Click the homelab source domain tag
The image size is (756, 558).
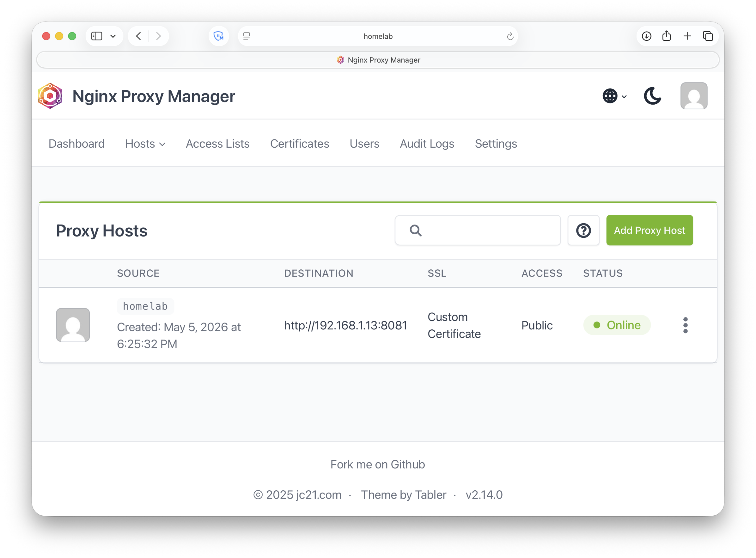(146, 306)
